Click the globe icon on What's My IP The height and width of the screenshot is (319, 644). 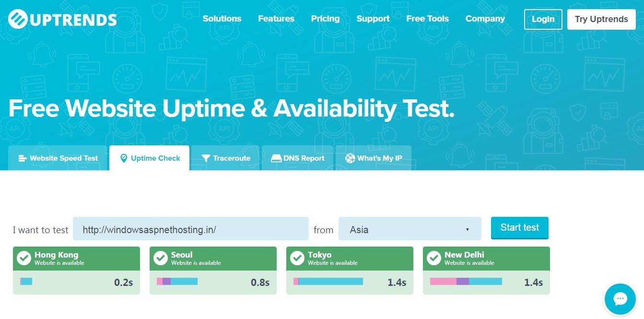tap(350, 158)
